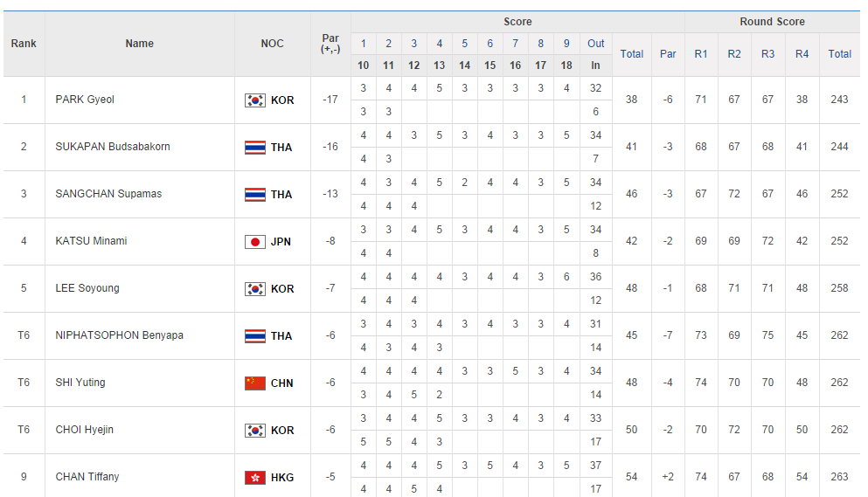Click Thailand flag next to SUKAPAN Budsabakorn
Screen dimensions: 868x497
click(x=254, y=148)
